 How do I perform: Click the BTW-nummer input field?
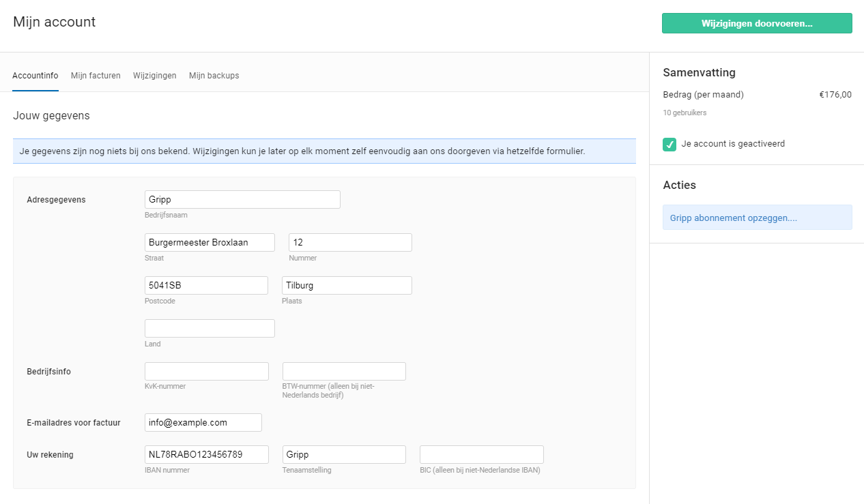(344, 372)
